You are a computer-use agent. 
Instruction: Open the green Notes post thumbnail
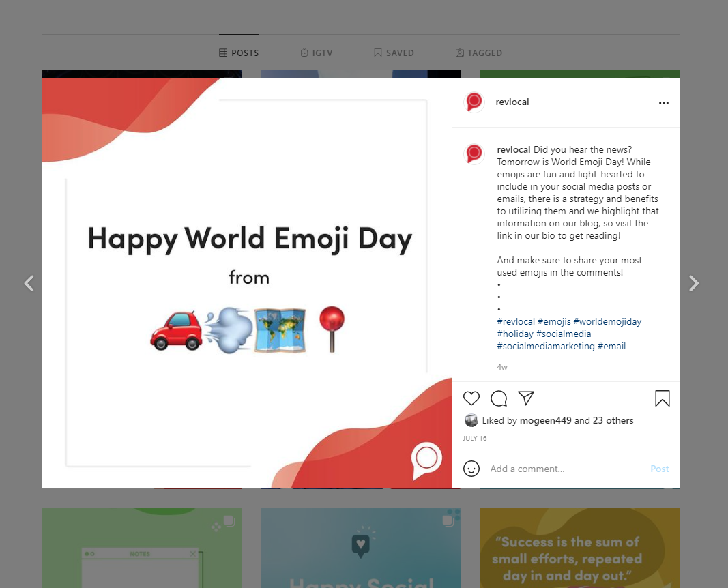pos(142,548)
